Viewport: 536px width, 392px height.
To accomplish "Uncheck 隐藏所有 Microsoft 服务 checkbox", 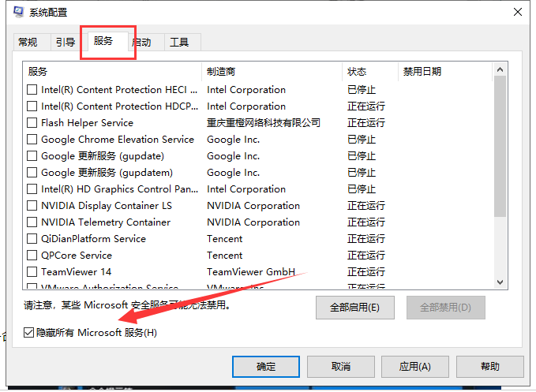I will (29, 333).
